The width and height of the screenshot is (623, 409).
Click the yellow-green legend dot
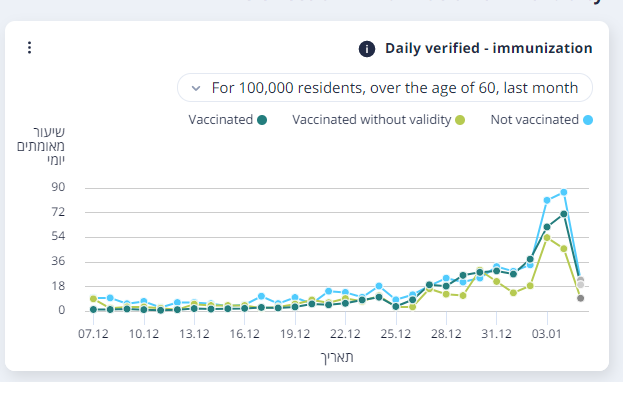click(x=460, y=120)
